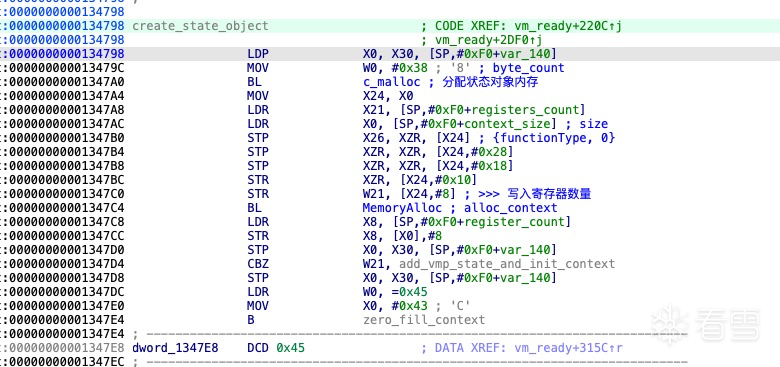Select the STP mnemonic at address 1347D8
The height and width of the screenshot is (367, 780).
click(x=258, y=277)
